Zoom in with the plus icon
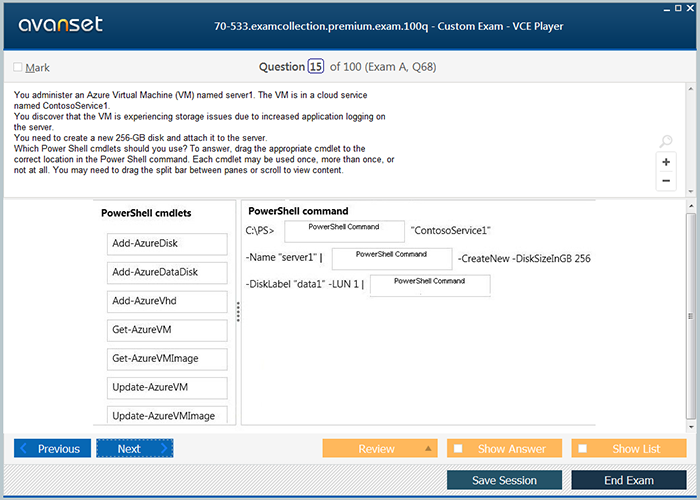 tap(666, 162)
